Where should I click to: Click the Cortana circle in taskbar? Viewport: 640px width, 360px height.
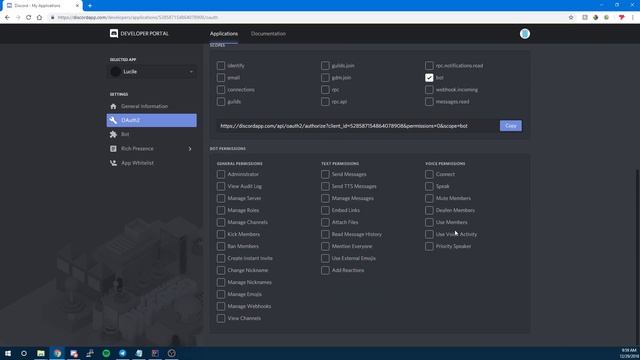pyautogui.click(x=24, y=353)
